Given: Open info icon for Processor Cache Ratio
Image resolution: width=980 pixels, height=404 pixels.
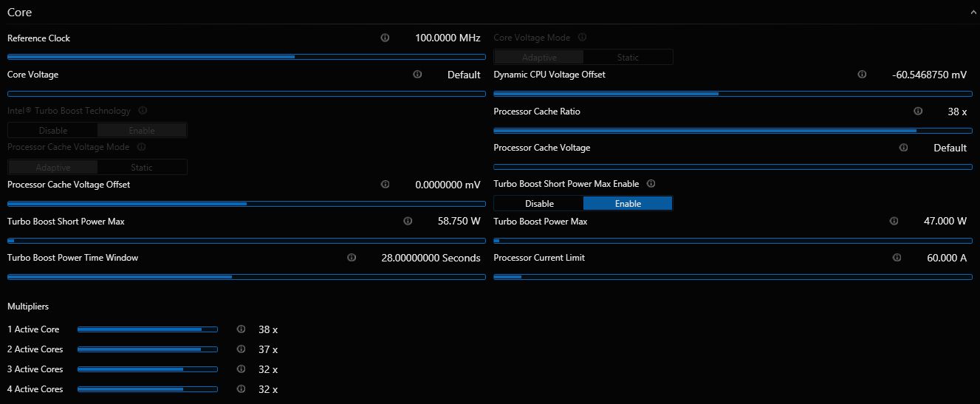Looking at the screenshot, I should (918, 112).
